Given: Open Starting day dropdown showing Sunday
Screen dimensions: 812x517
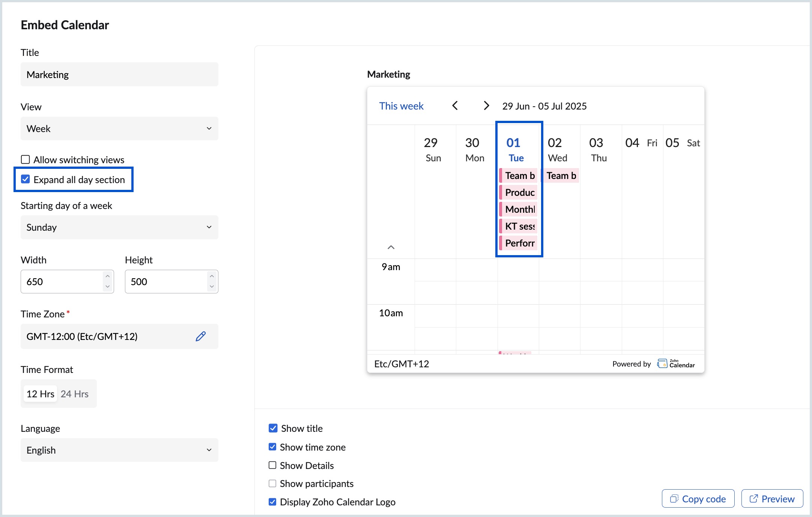Looking at the screenshot, I should pos(119,227).
